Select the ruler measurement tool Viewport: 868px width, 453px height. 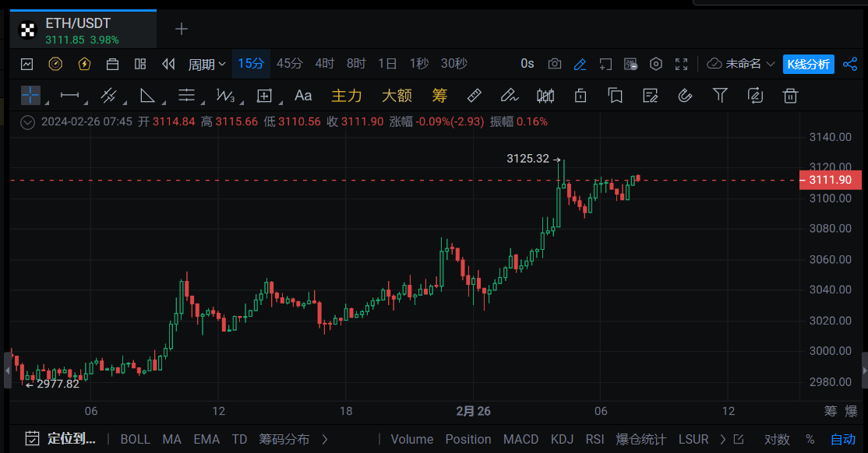pyautogui.click(x=474, y=96)
